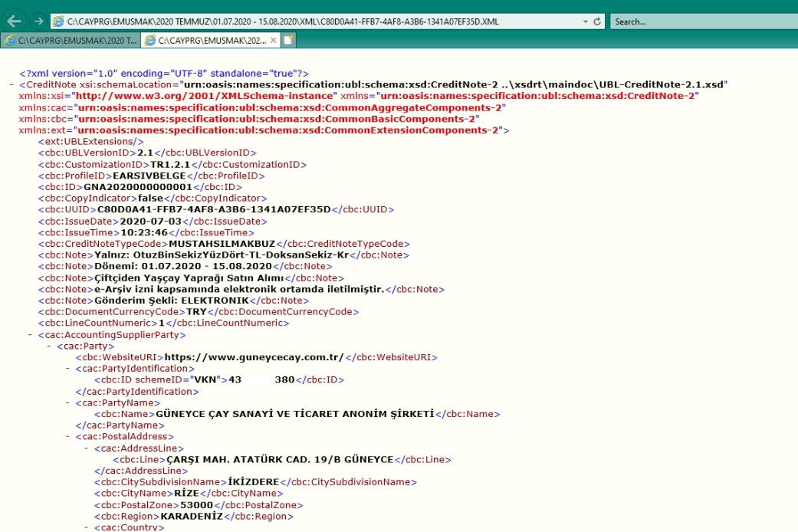Viewport: 798px width, 532px height.
Task: Collapse the cac:AccountingSupplierParty node
Action: 30,334
